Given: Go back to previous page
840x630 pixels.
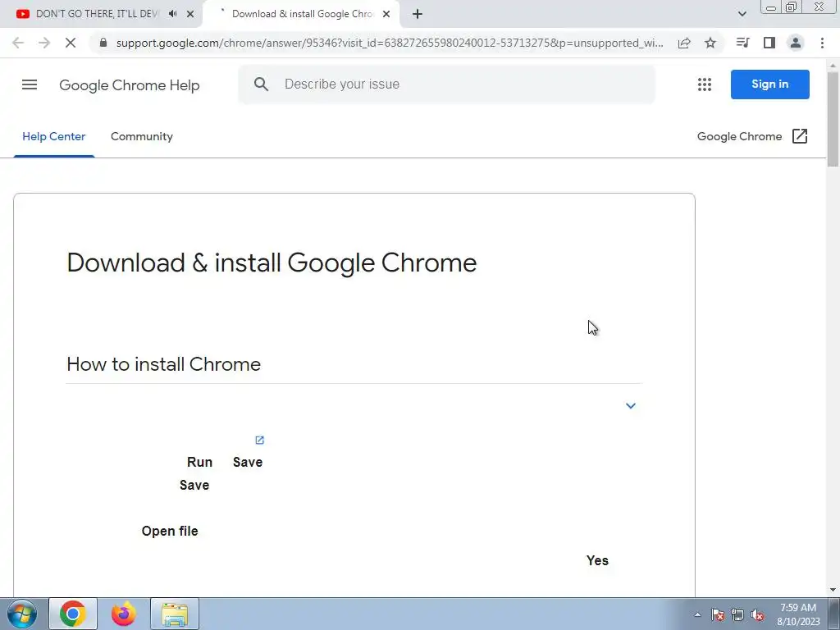Looking at the screenshot, I should click(18, 43).
